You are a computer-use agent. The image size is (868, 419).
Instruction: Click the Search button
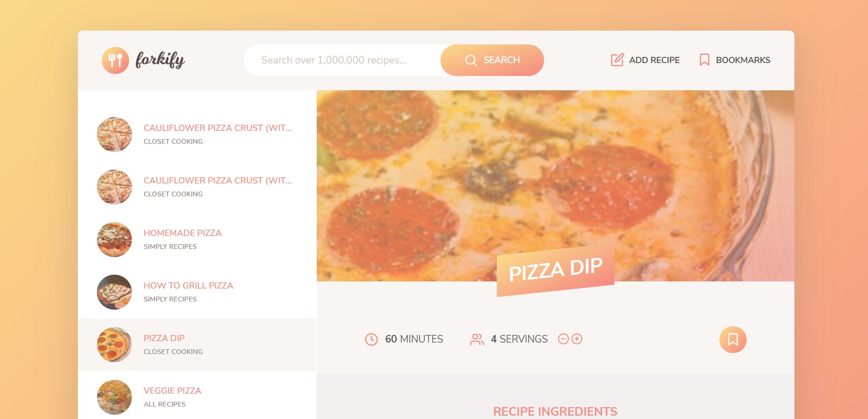[492, 60]
